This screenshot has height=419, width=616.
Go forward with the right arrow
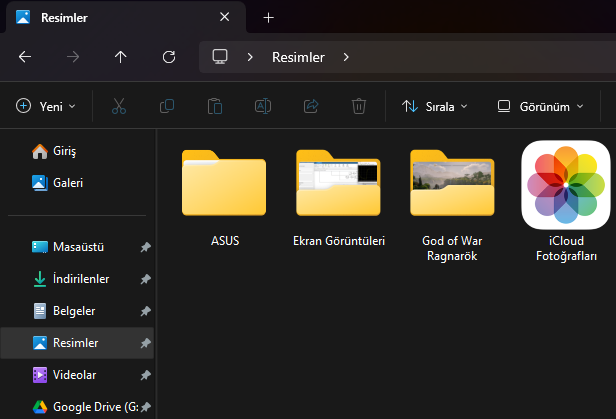coord(73,57)
